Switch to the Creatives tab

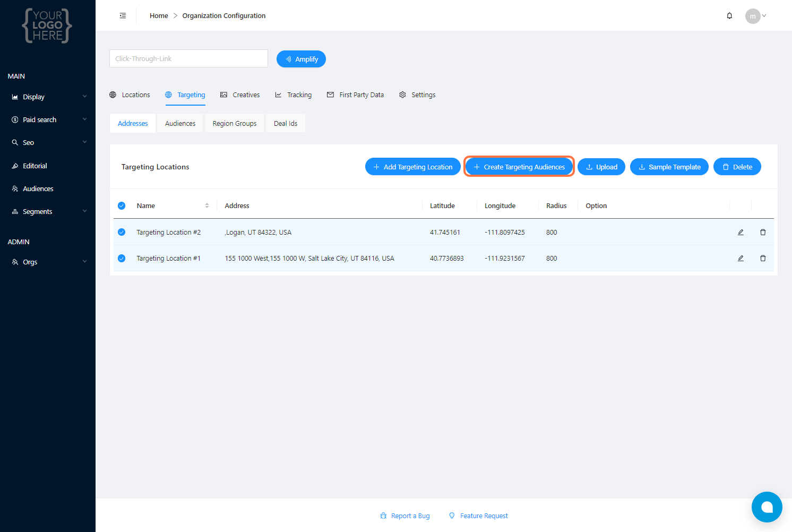[240, 95]
